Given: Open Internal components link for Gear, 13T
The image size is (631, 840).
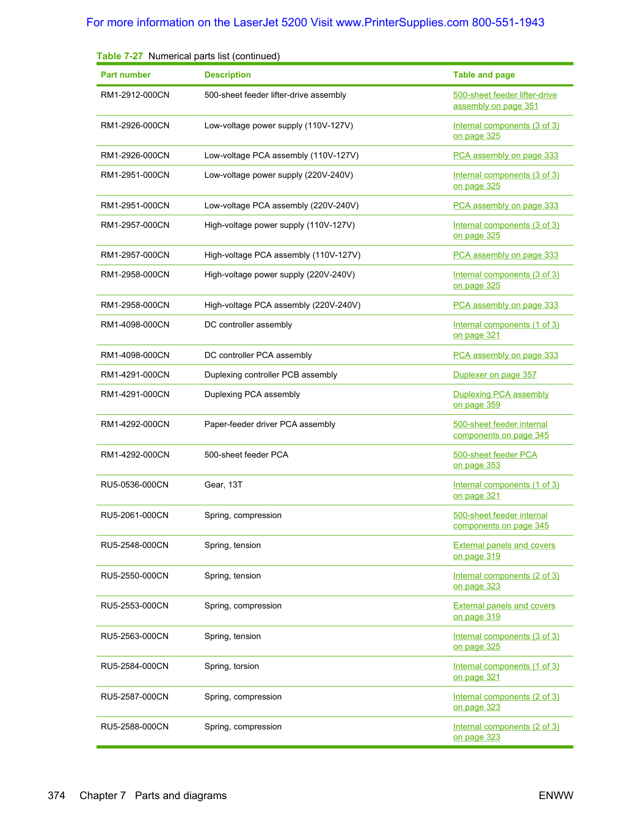Looking at the screenshot, I should point(506,490).
